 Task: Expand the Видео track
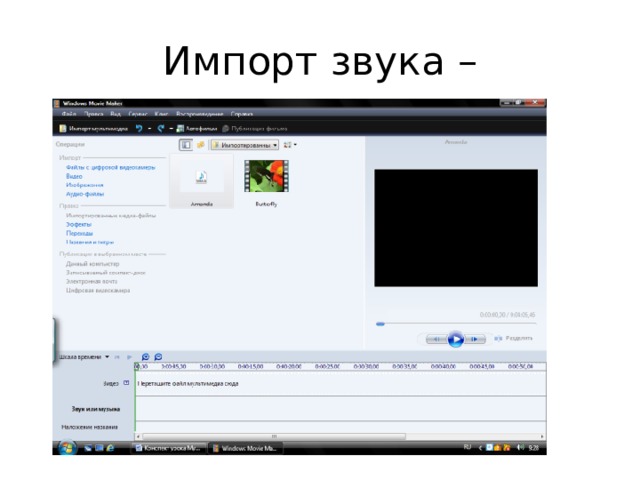tap(127, 383)
